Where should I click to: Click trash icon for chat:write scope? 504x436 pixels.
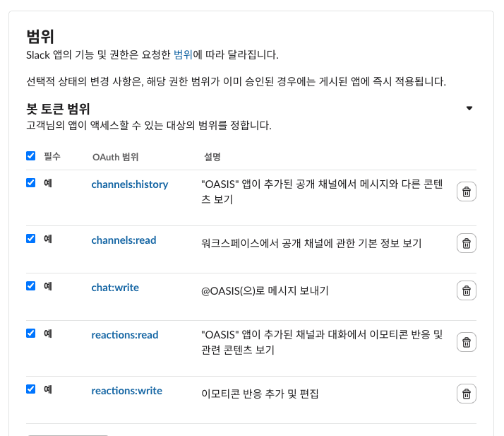click(466, 290)
